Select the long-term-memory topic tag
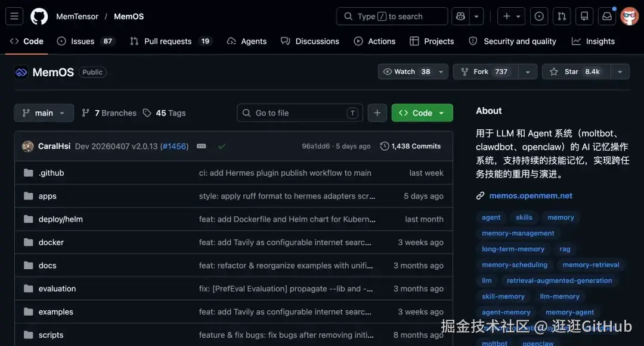The width and height of the screenshot is (644, 346). pyautogui.click(x=513, y=249)
